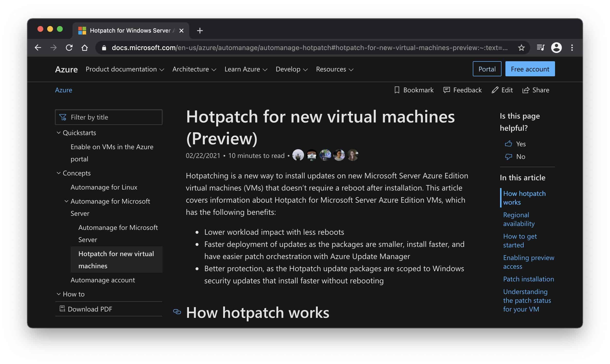610x364 pixels.
Task: Jump to How to get started section
Action: 520,240
